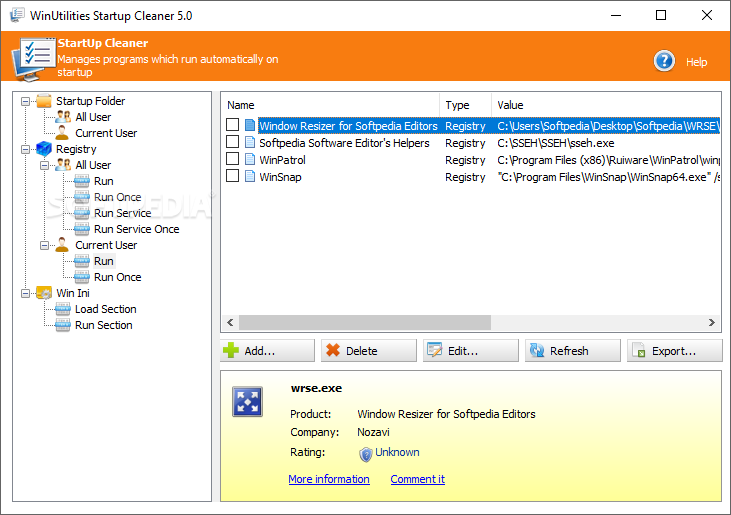Open the More information link
The height and width of the screenshot is (515, 731).
(x=329, y=479)
